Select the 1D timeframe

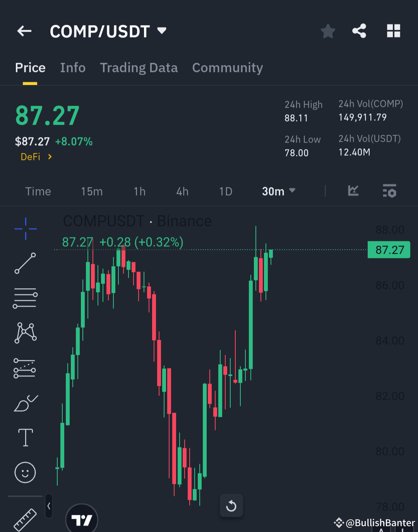[x=226, y=191]
